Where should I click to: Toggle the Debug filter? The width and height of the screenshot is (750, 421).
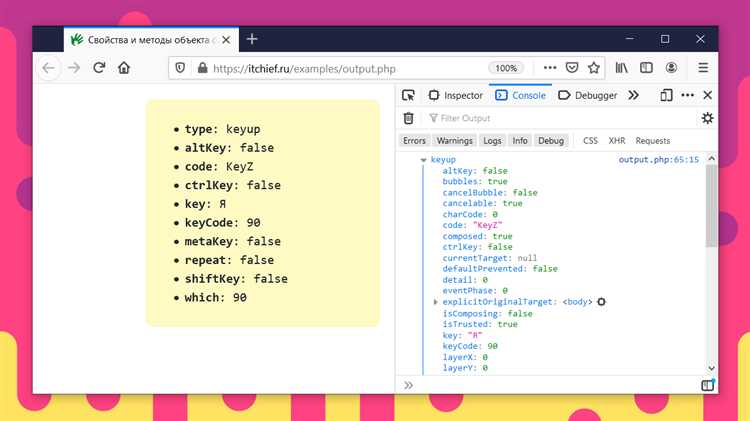click(x=551, y=141)
